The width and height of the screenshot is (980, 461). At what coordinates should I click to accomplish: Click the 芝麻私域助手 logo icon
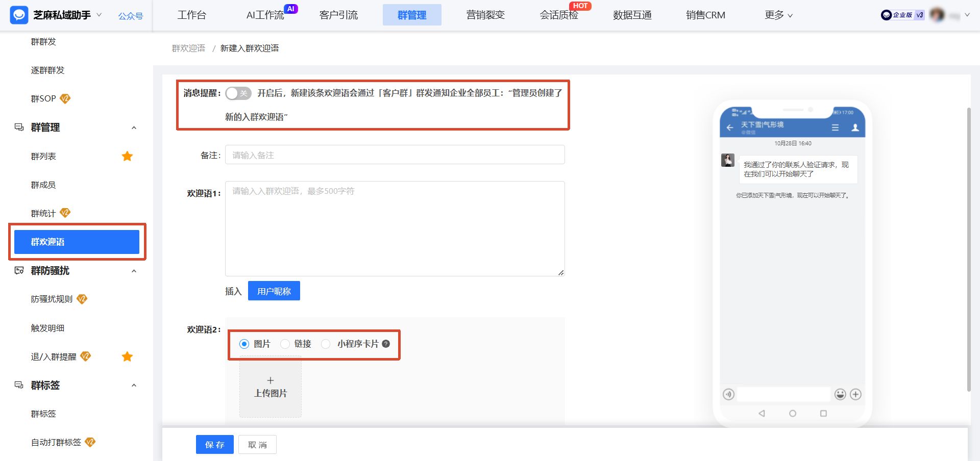tap(19, 15)
